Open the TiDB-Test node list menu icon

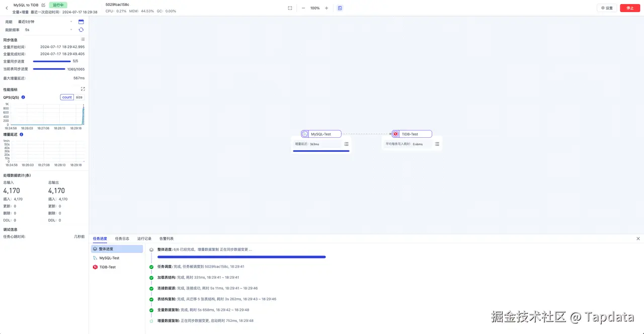point(437,144)
